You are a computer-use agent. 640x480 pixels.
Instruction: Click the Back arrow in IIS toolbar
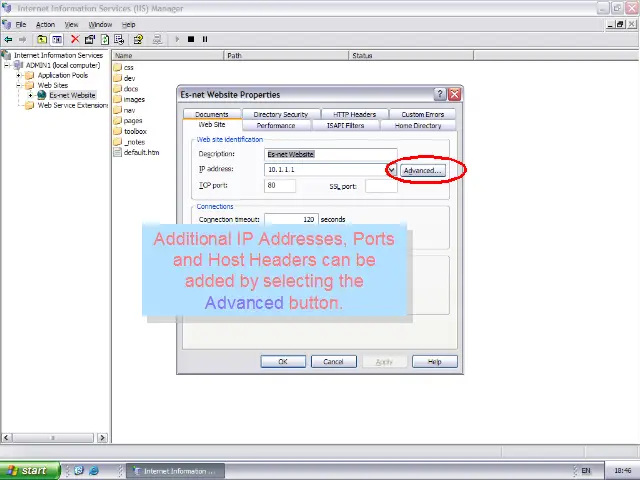8,39
